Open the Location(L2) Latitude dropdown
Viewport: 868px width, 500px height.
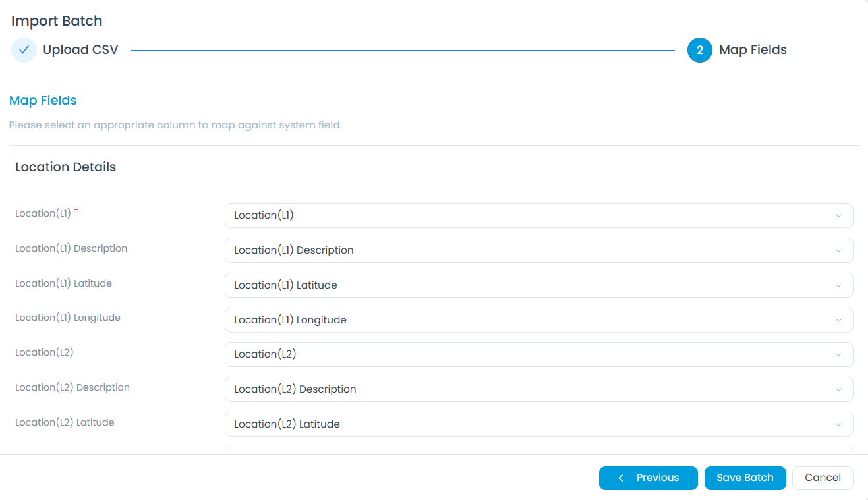(x=539, y=424)
